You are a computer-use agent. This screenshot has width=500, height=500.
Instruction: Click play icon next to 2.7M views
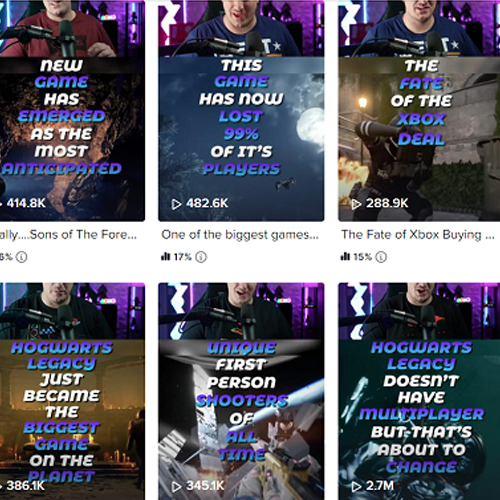(356, 486)
